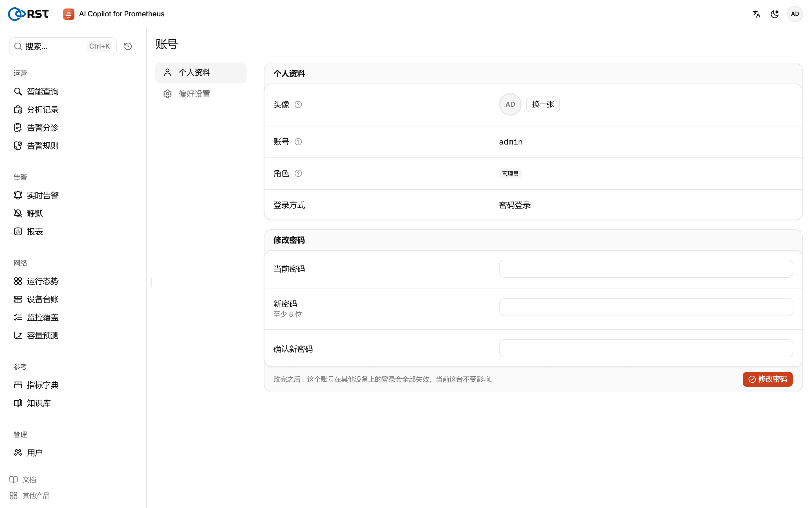Click the 告警分诊 icon

point(18,128)
